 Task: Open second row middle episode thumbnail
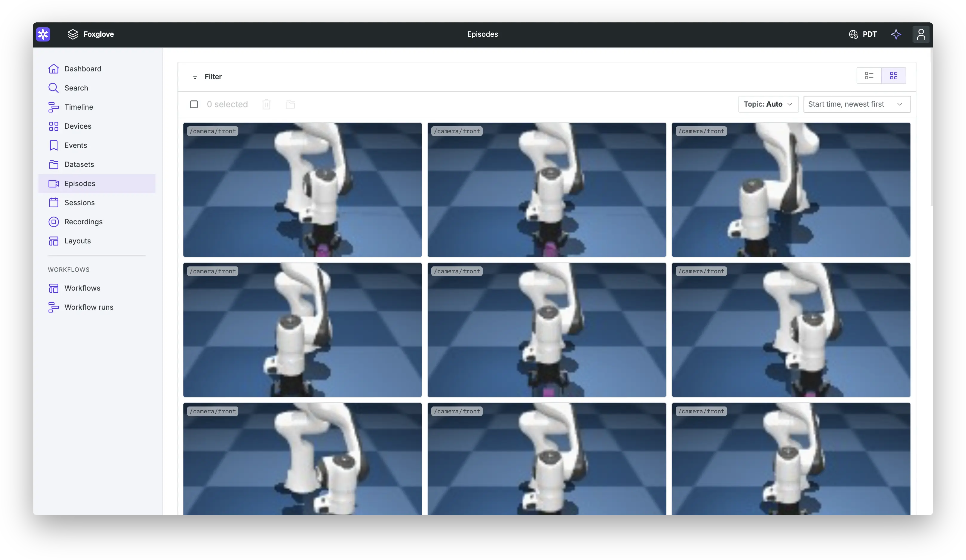pyautogui.click(x=547, y=330)
